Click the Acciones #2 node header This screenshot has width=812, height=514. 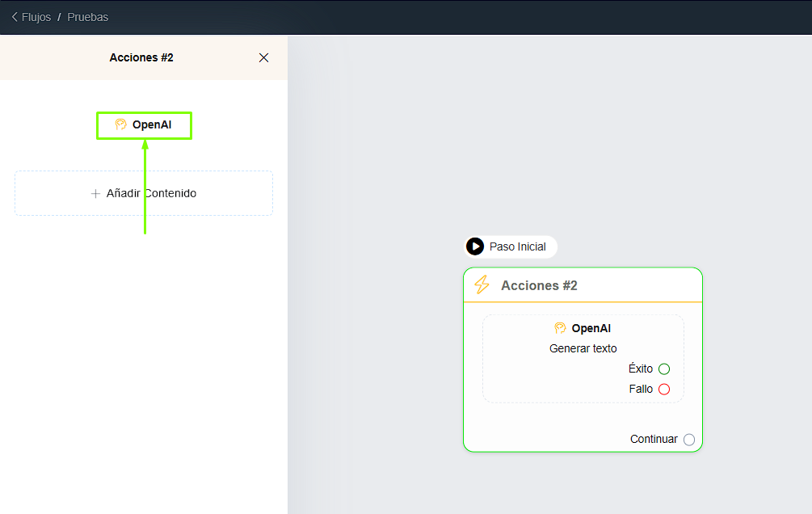pos(539,284)
